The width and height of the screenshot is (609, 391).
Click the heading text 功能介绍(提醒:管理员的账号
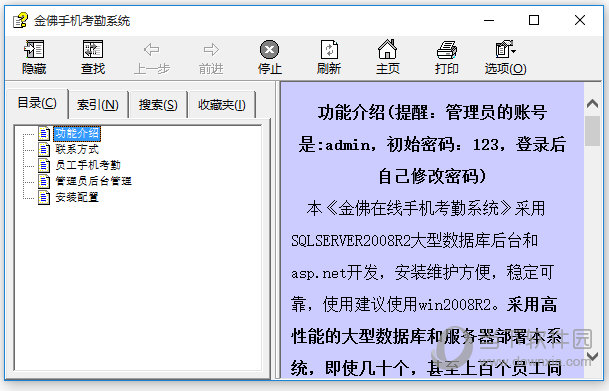pos(432,113)
